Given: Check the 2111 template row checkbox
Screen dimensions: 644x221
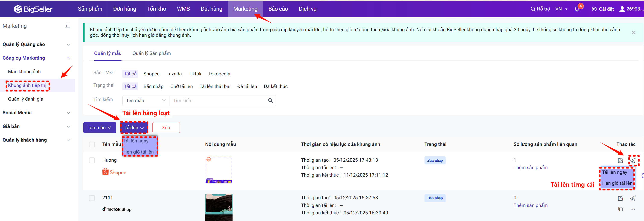Looking at the screenshot, I should pyautogui.click(x=92, y=198).
